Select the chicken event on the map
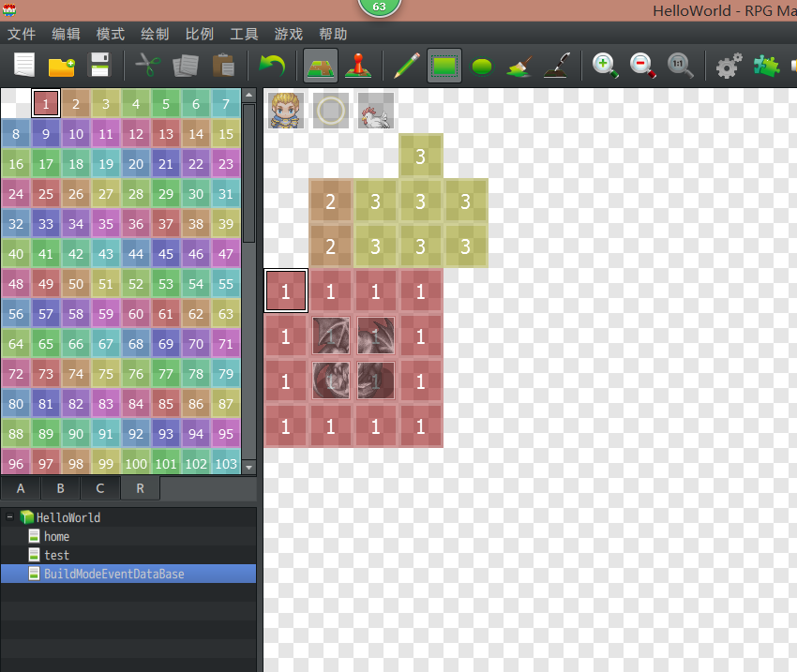Screen dimensions: 797x672 tap(376, 111)
